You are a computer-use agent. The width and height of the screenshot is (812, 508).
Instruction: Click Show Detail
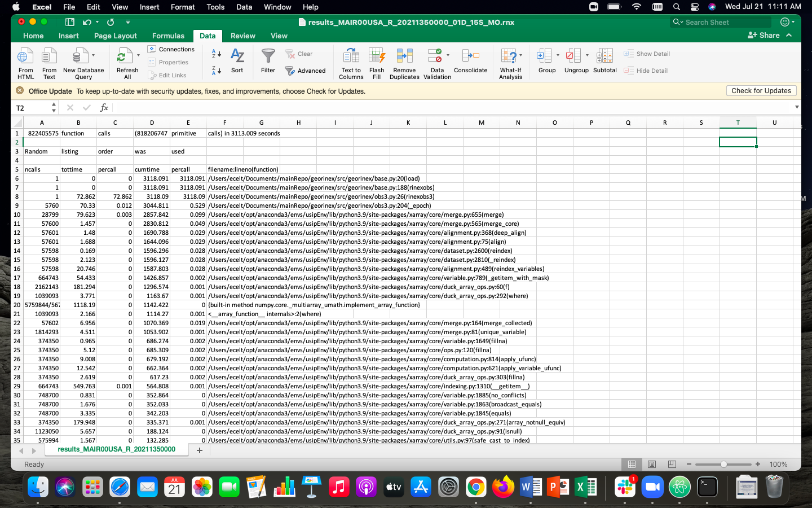(x=647, y=54)
